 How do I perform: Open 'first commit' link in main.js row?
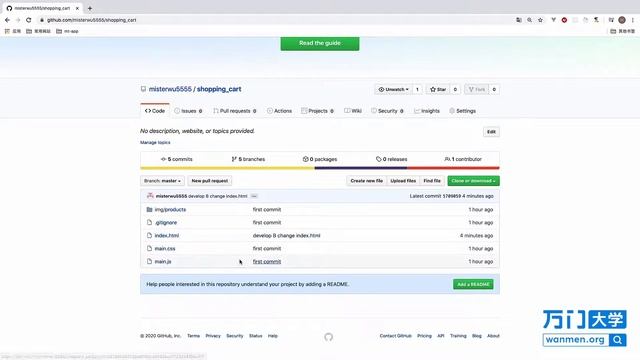coord(267,262)
